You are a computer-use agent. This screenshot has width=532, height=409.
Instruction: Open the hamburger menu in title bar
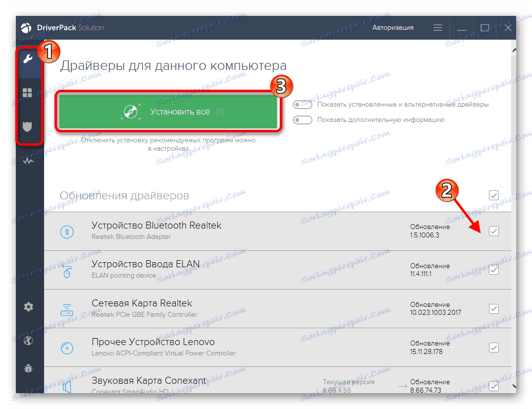pos(438,28)
